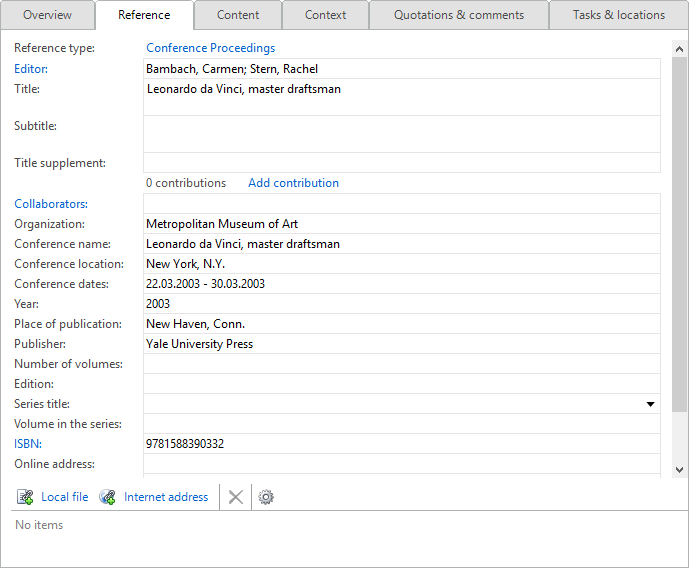The height and width of the screenshot is (568, 689).
Task: Select the Reference tab
Action: pyautogui.click(x=144, y=15)
